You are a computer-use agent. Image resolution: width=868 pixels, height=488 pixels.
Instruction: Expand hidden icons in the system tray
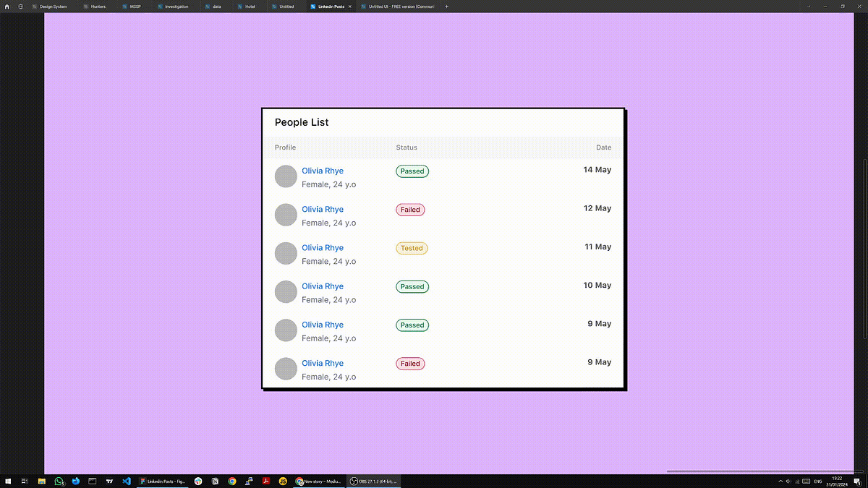pos(780,481)
